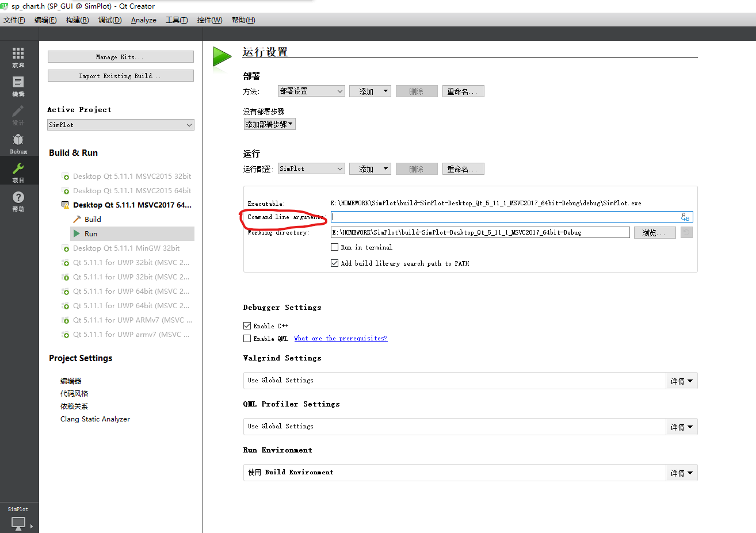Enable the QML debugger checkbox
This screenshot has width=756, height=533.
tap(247, 338)
